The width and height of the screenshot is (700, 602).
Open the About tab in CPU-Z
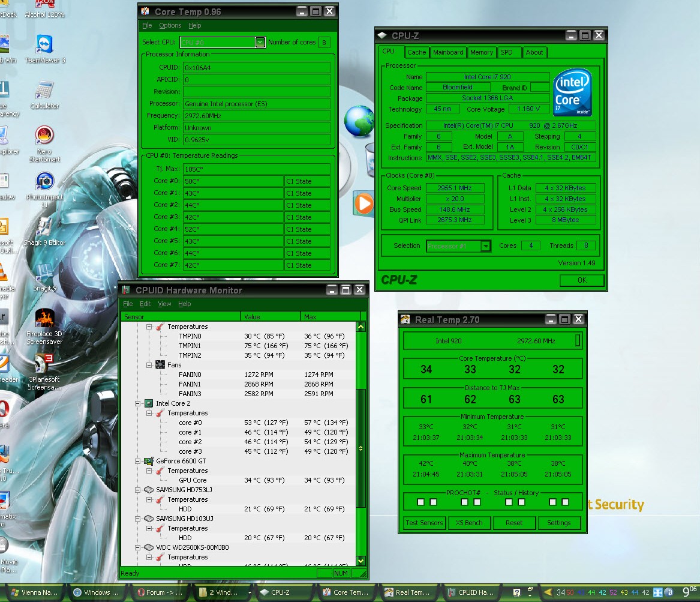(534, 52)
